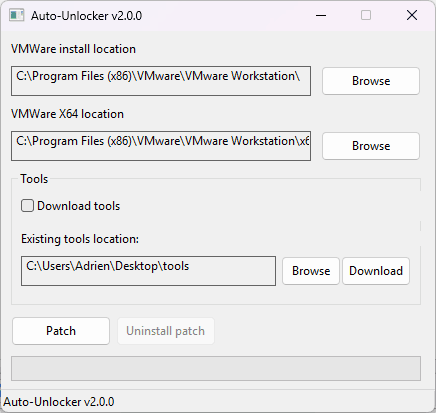Screen dimensions: 436x413
Task: Click the 'Tools' group label
Action: click(x=34, y=179)
